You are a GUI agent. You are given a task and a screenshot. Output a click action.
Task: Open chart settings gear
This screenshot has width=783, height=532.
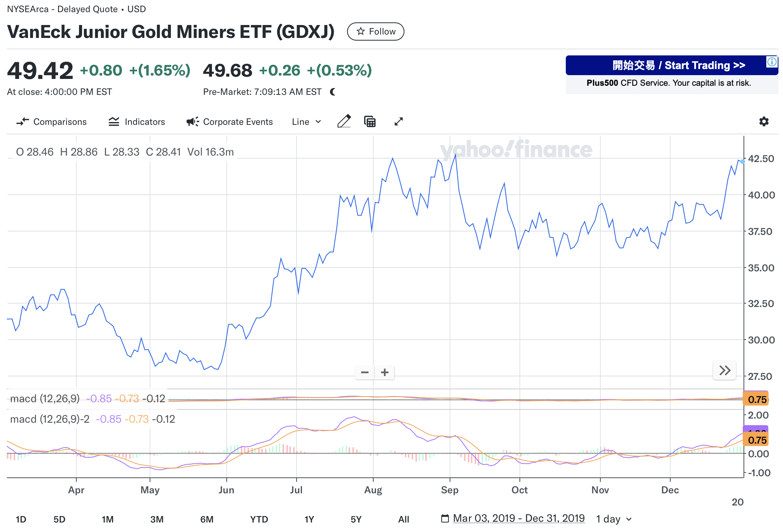click(764, 121)
